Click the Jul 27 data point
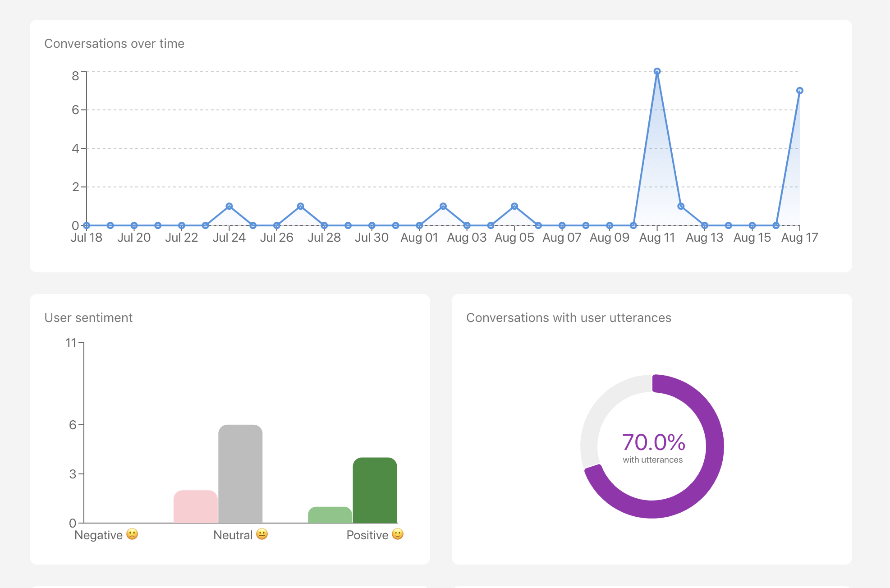 [x=300, y=206]
